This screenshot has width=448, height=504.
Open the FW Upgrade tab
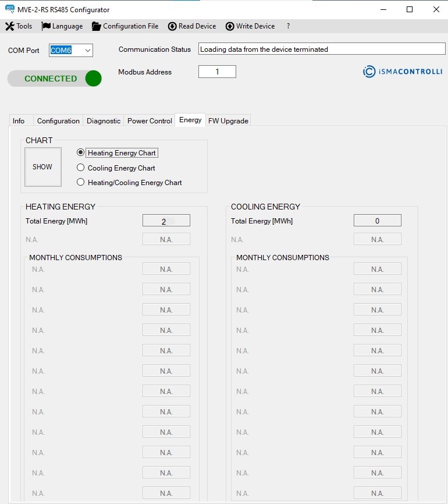click(x=228, y=120)
